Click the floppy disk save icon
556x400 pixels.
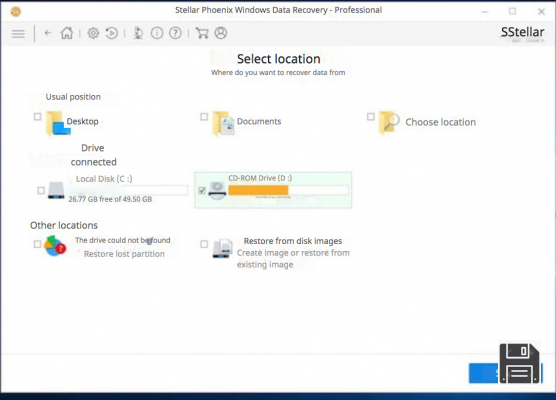point(519,363)
